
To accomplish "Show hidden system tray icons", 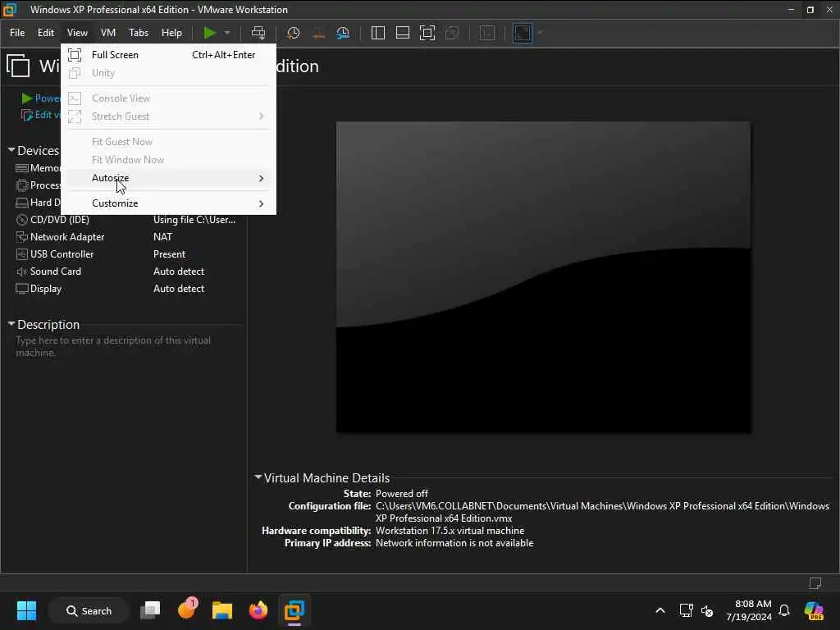I will click(x=660, y=610).
